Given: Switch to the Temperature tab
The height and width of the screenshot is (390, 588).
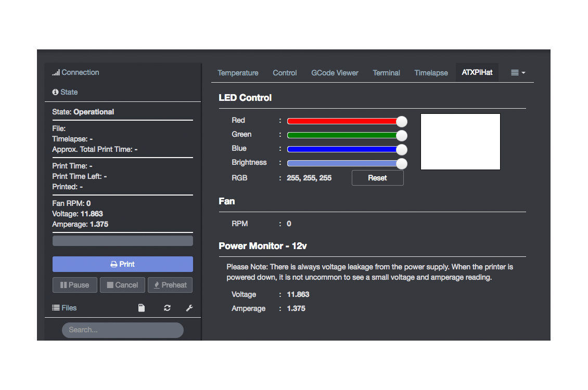Looking at the screenshot, I should (238, 73).
